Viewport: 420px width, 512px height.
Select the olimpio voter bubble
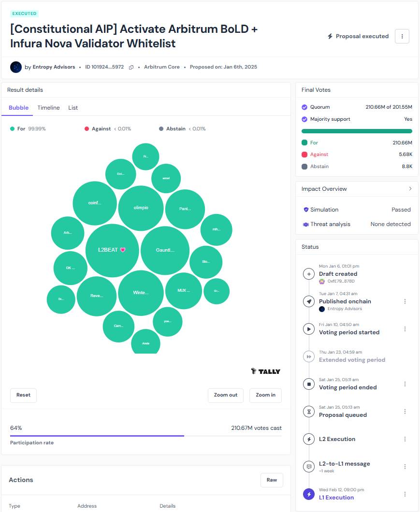pyautogui.click(x=141, y=208)
